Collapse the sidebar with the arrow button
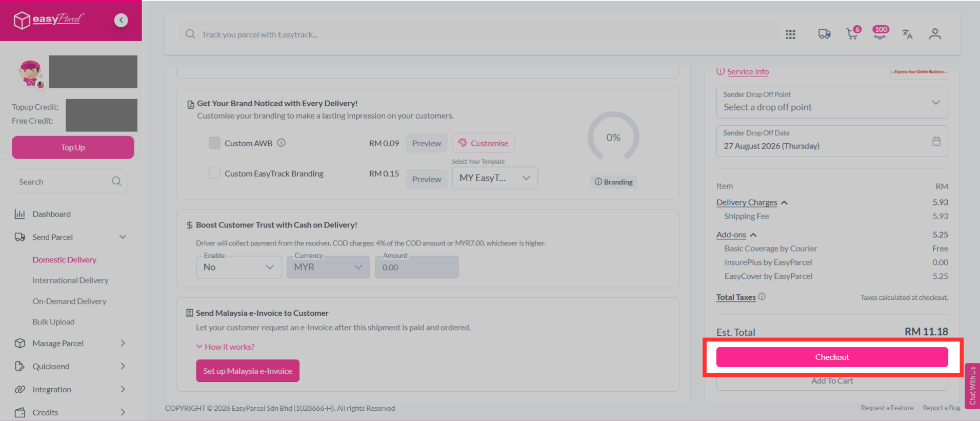Image resolution: width=980 pixels, height=421 pixels. coord(121,20)
